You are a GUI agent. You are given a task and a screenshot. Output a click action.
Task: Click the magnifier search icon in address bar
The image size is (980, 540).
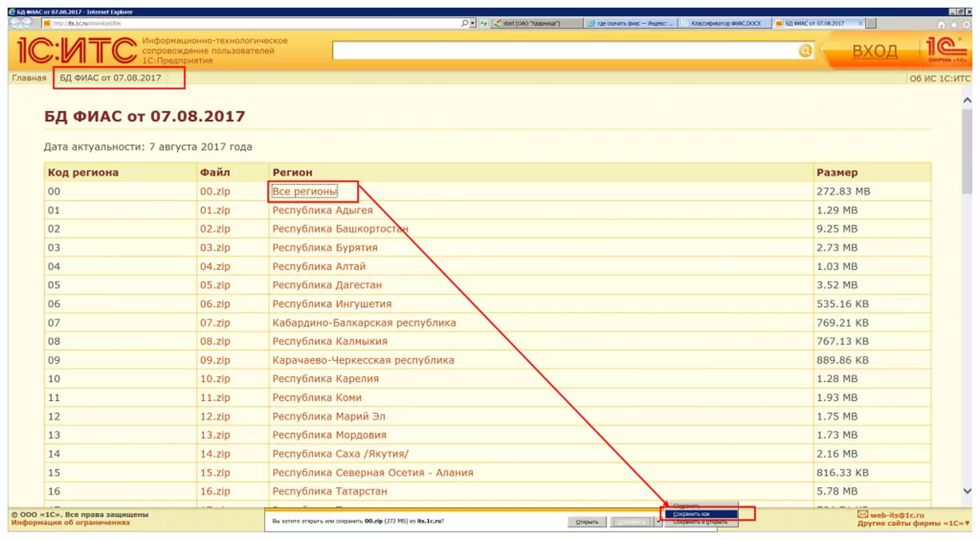coord(465,23)
